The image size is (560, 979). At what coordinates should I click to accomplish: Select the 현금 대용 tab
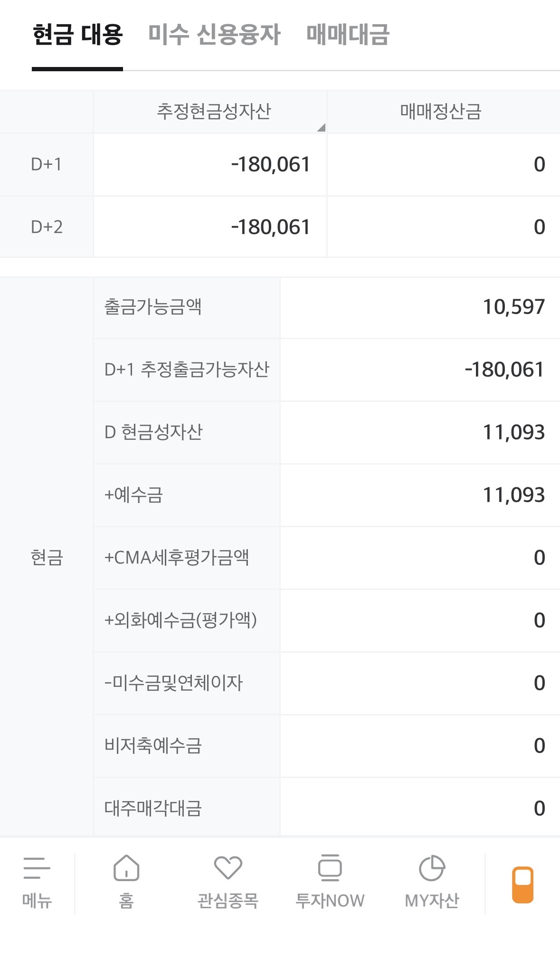point(77,35)
